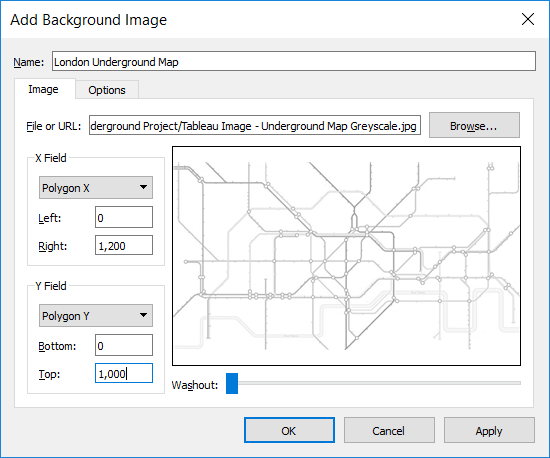Click the Browse button
The image size is (550, 458).
click(x=474, y=125)
